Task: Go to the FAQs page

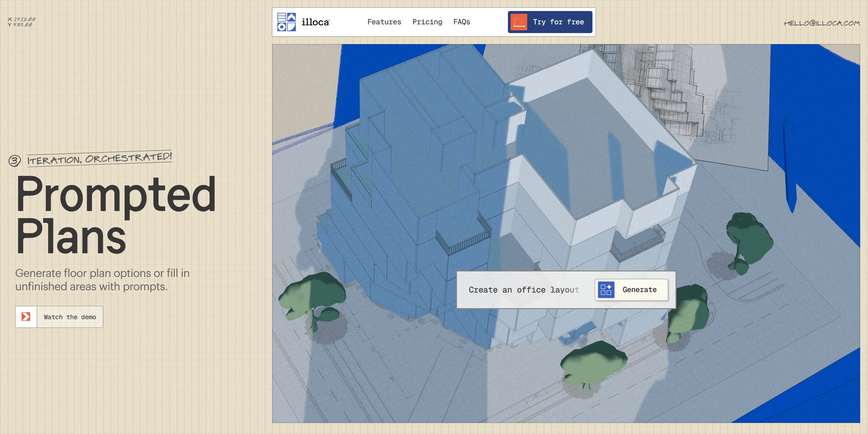Action: [x=462, y=22]
